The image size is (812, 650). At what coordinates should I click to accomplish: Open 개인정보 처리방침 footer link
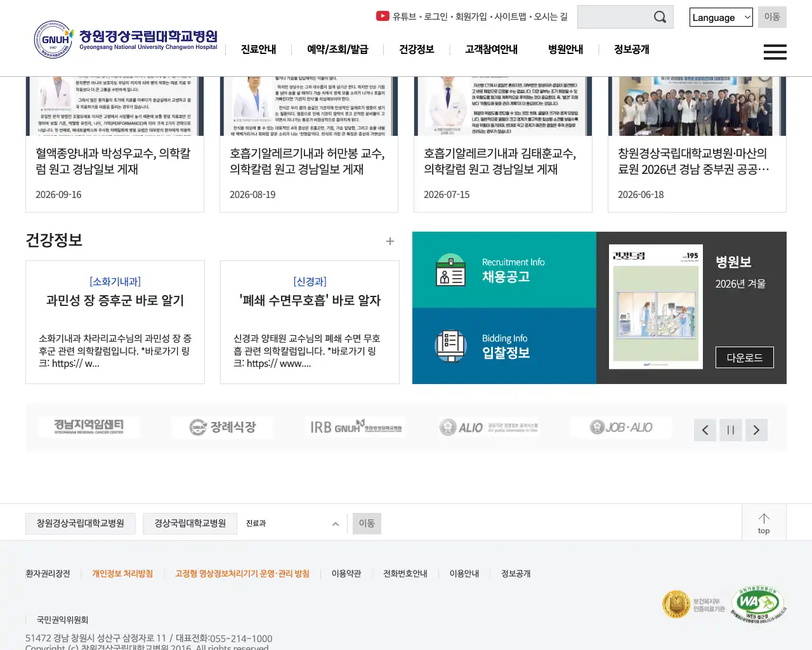(122, 574)
